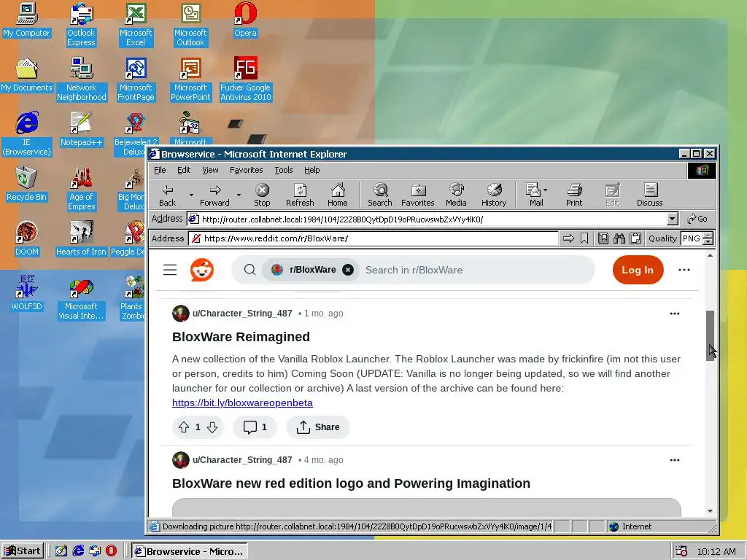
Task: Select the Microsoft Excel desktop icon
Action: click(x=136, y=25)
